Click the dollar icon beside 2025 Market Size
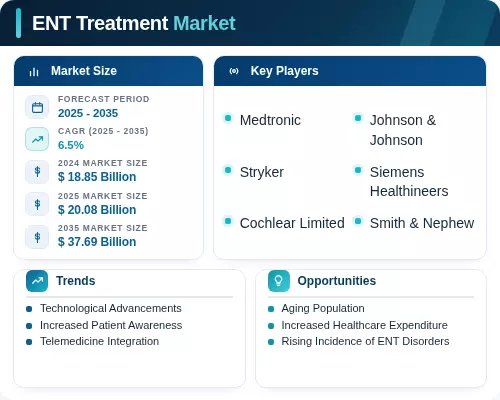The width and height of the screenshot is (500, 400). (x=37, y=204)
